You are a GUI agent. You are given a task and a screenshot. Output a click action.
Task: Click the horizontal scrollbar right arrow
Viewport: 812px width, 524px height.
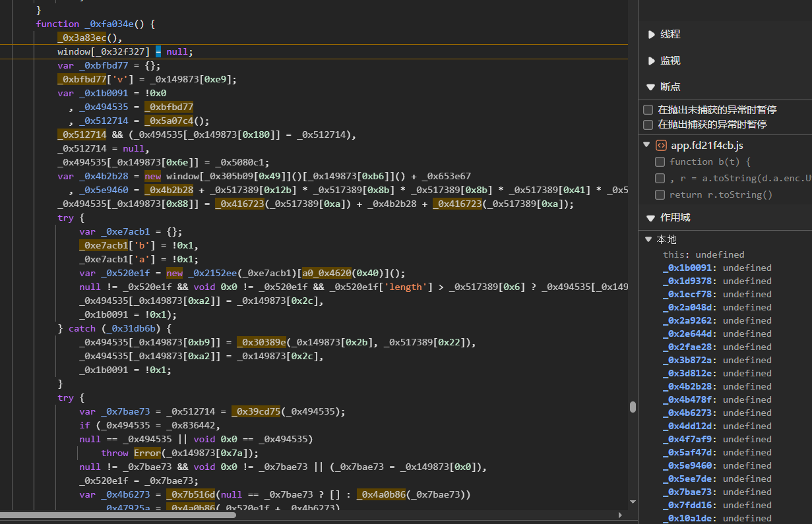pyautogui.click(x=620, y=515)
